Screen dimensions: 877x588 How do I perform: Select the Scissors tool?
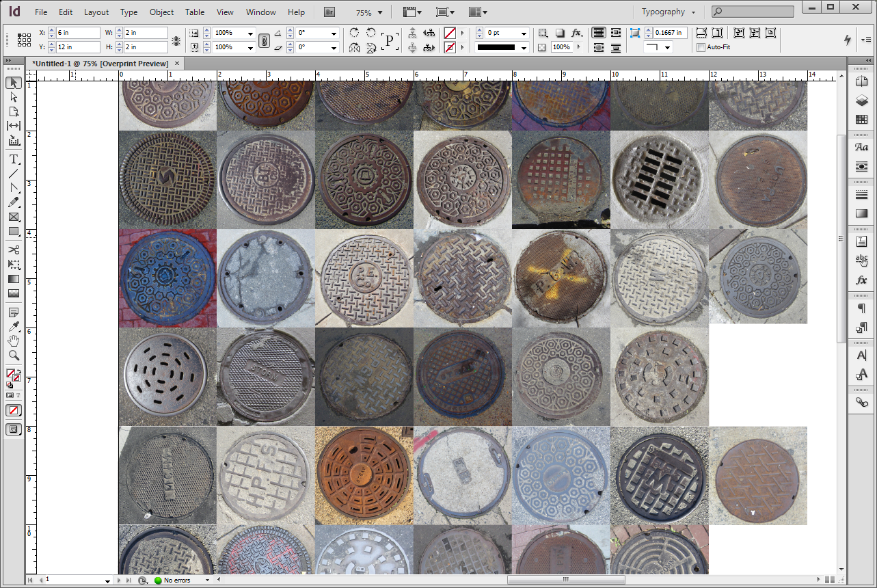(14, 250)
